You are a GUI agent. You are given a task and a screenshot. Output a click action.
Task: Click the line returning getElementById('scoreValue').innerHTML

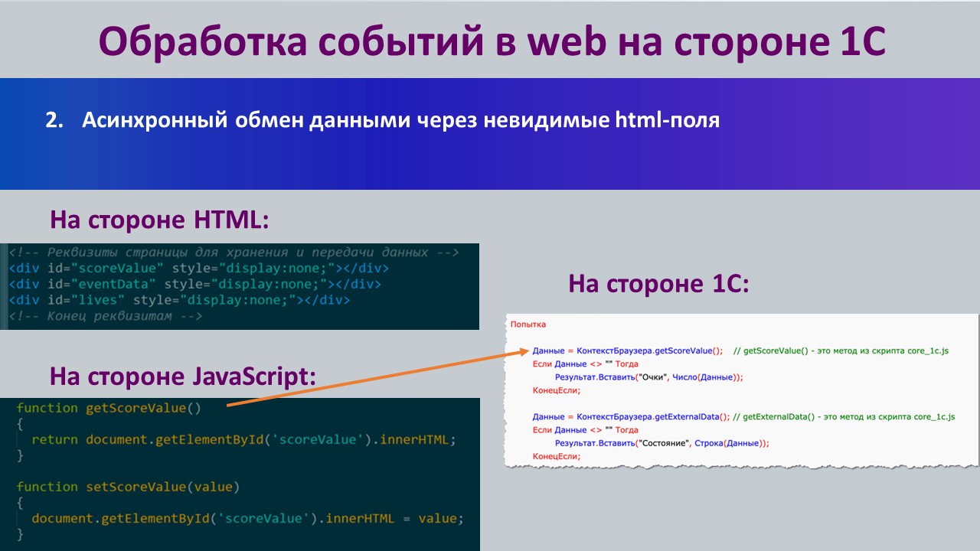pyautogui.click(x=243, y=440)
